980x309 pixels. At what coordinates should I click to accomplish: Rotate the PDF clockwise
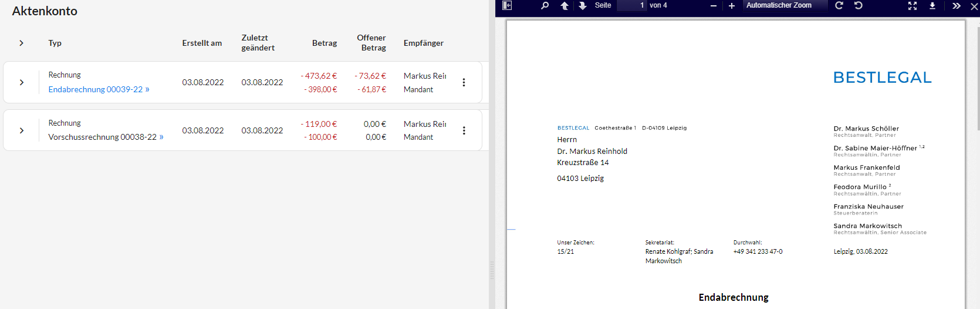click(839, 5)
